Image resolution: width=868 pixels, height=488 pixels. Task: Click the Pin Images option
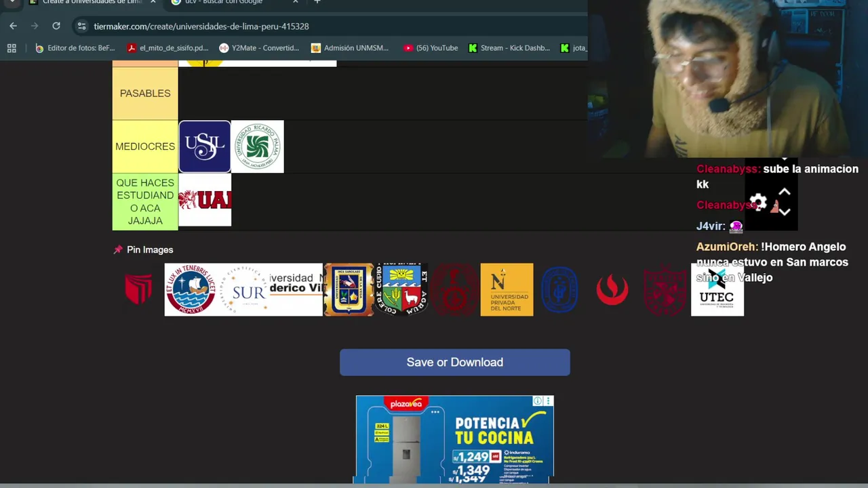[x=143, y=249]
